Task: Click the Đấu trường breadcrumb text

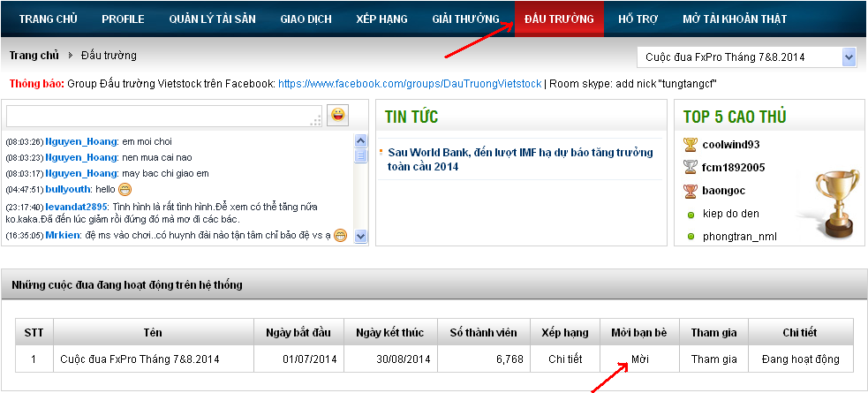Action: (109, 56)
